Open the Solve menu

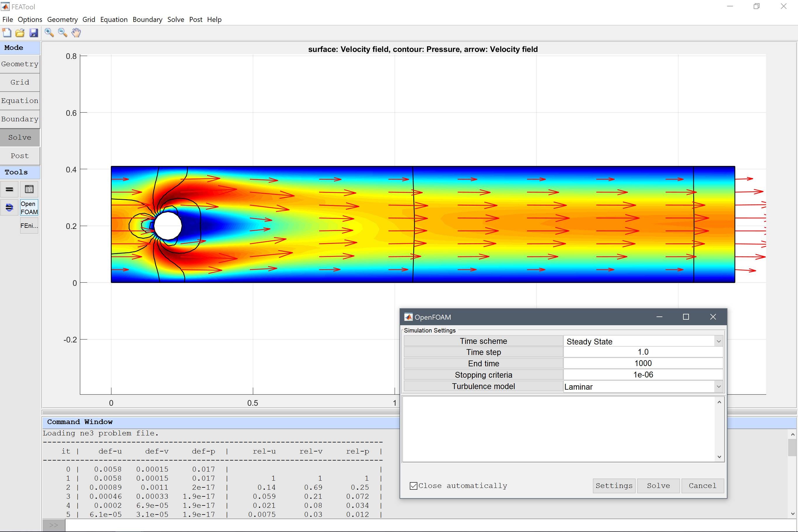(175, 19)
